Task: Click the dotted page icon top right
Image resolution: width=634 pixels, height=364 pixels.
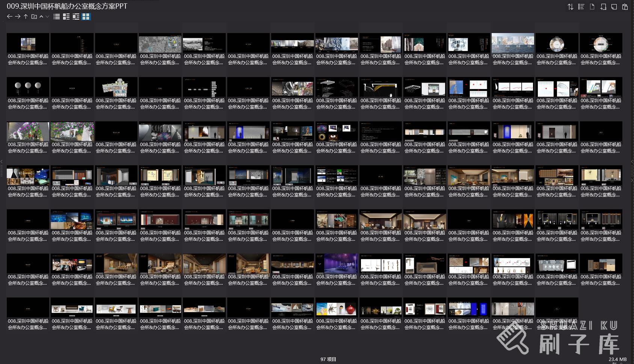Action: 592,7
